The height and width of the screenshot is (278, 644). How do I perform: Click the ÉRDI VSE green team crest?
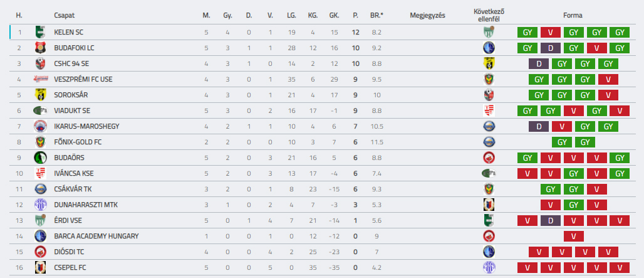pyautogui.click(x=40, y=220)
